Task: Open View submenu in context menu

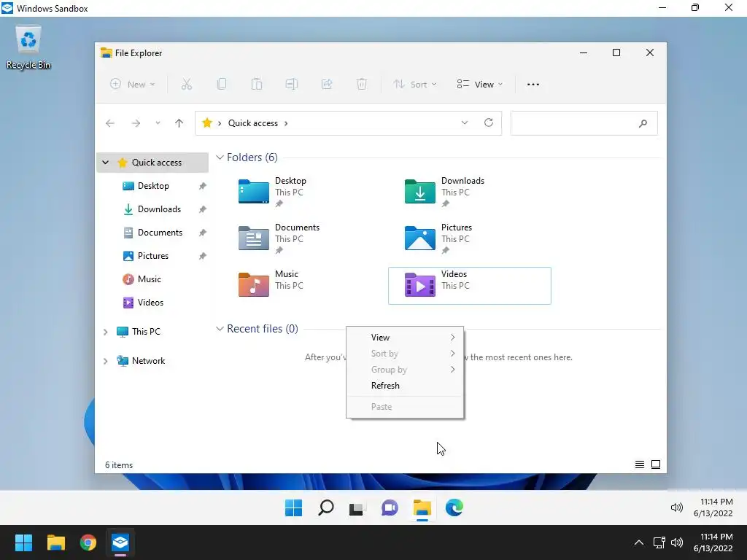Action: 405,337
